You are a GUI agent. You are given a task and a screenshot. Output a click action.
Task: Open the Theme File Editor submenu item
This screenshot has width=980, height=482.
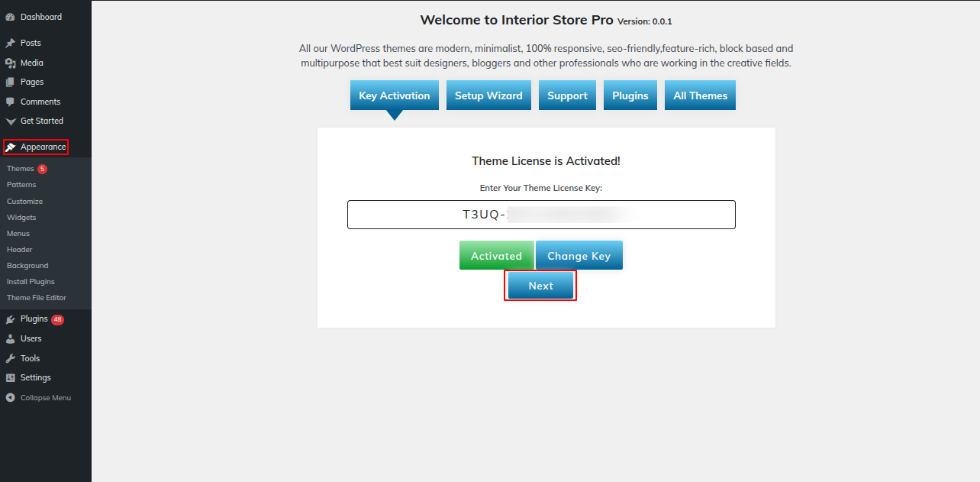tap(37, 298)
